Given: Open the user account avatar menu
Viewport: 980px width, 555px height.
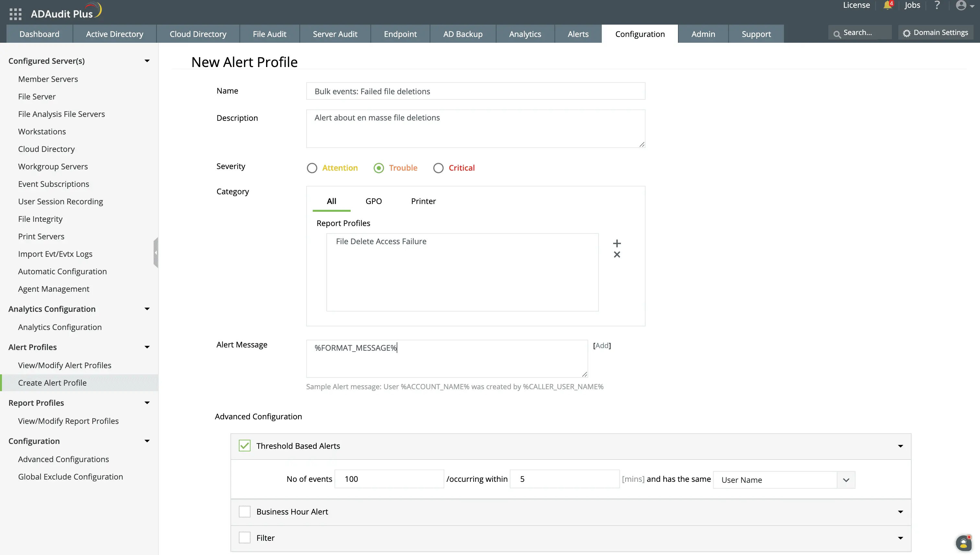Looking at the screenshot, I should [x=965, y=5].
